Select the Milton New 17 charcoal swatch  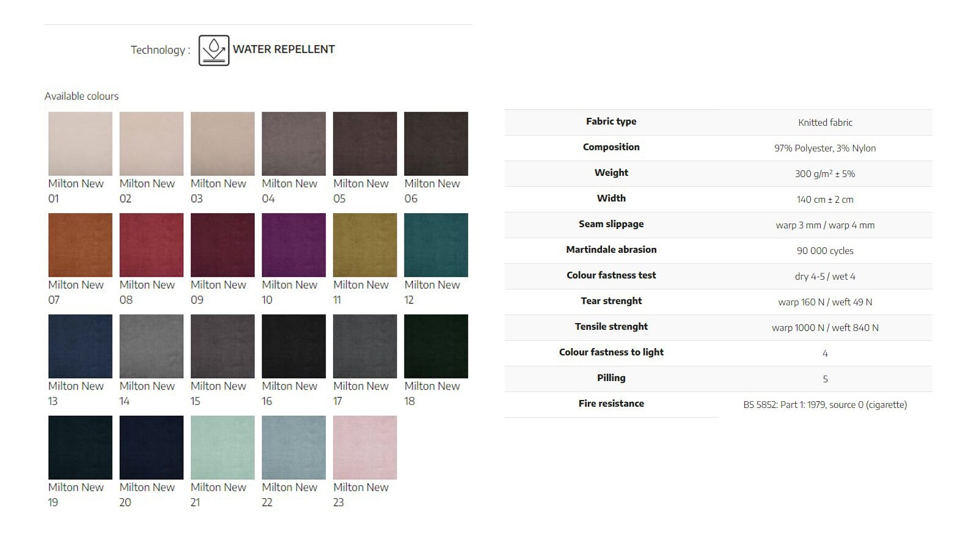365,346
